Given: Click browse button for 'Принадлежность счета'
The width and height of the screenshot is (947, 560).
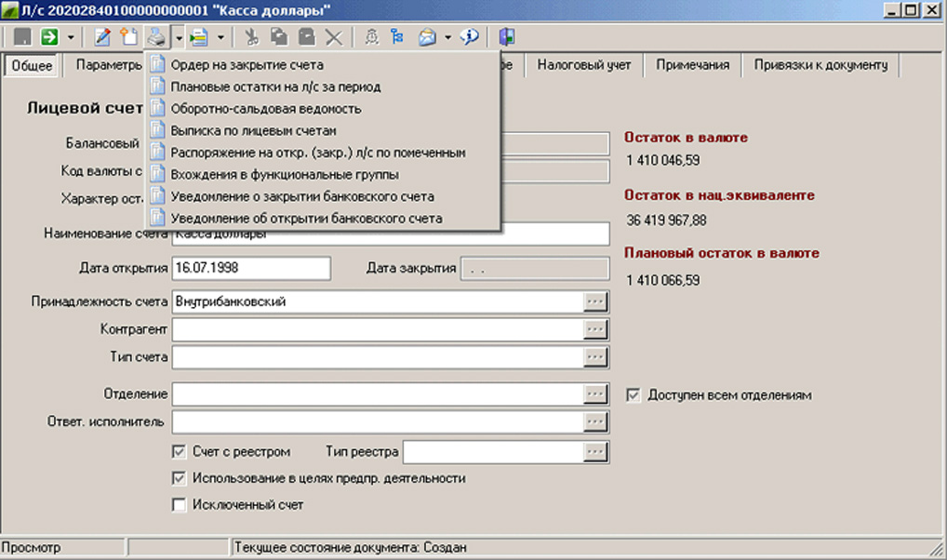Looking at the screenshot, I should tap(595, 302).
